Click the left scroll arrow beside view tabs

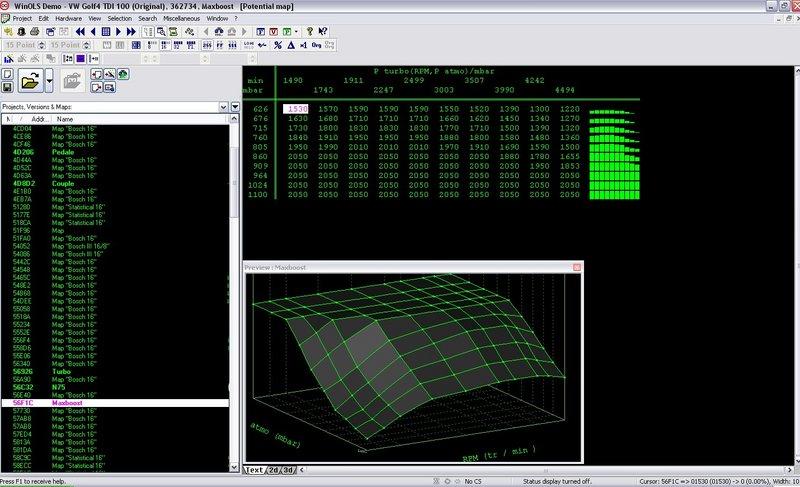click(x=302, y=470)
